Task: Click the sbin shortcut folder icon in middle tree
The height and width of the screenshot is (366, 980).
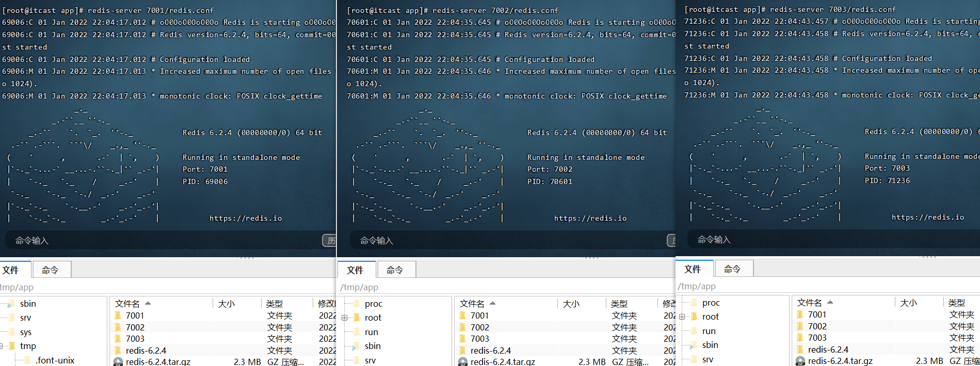Action: 356,346
